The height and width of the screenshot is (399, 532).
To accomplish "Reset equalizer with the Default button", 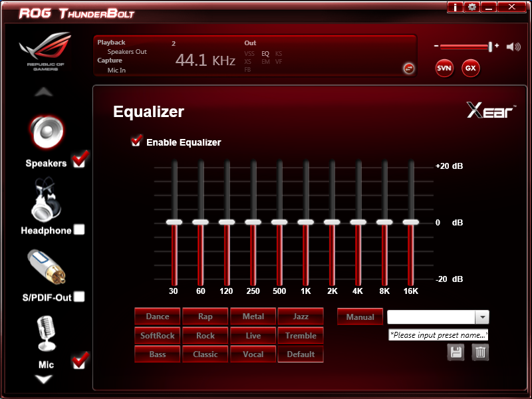I will [301, 354].
